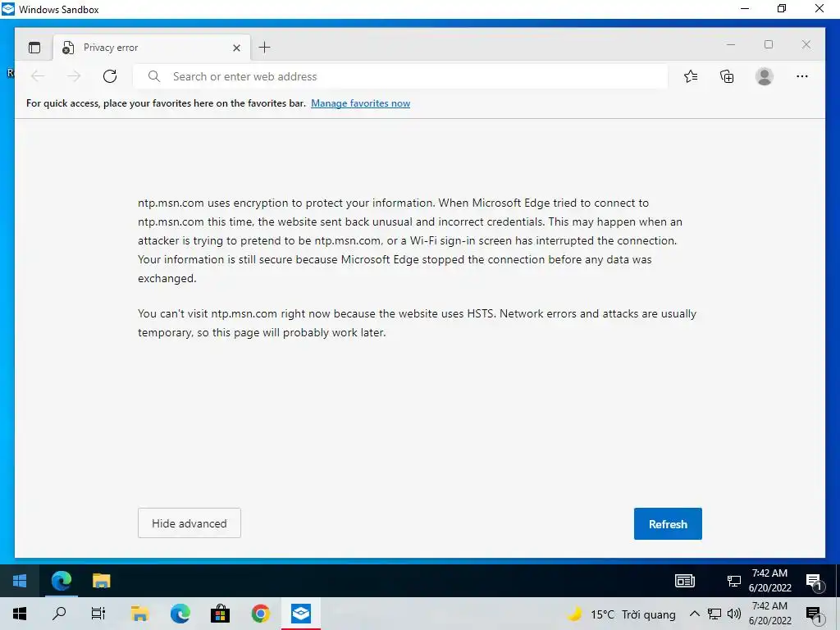Open host taskbar search magnifier

pyautogui.click(x=59, y=614)
